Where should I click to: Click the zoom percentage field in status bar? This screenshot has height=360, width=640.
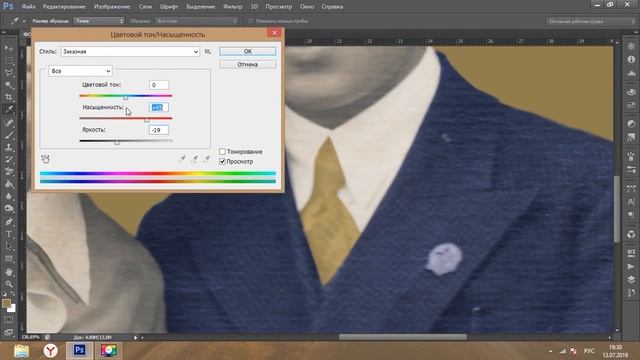coord(30,338)
